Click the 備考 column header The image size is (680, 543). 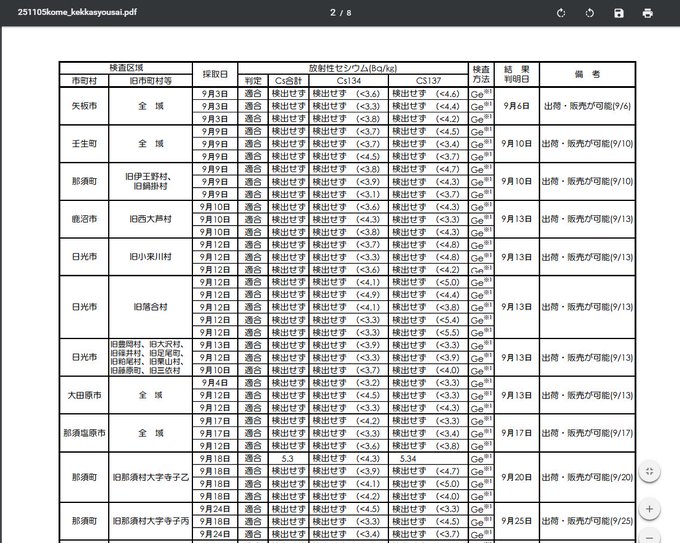coord(587,74)
